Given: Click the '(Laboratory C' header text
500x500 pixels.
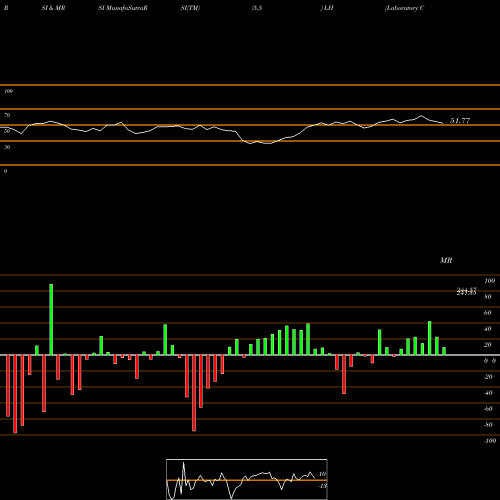Looking at the screenshot, I should (x=404, y=8).
